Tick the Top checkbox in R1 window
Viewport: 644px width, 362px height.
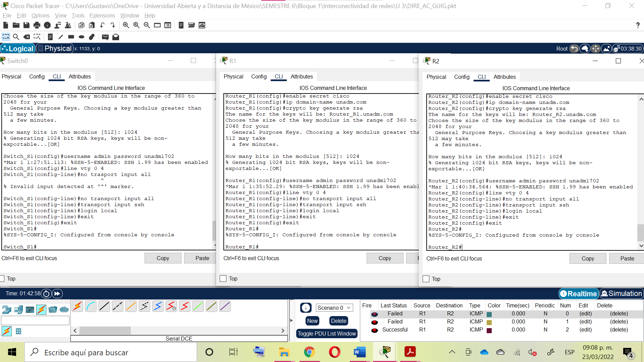pos(223,279)
